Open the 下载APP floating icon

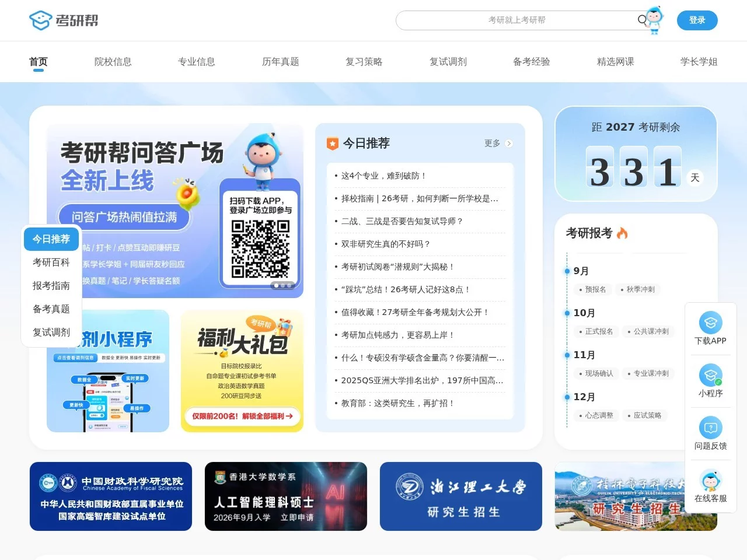pyautogui.click(x=710, y=323)
